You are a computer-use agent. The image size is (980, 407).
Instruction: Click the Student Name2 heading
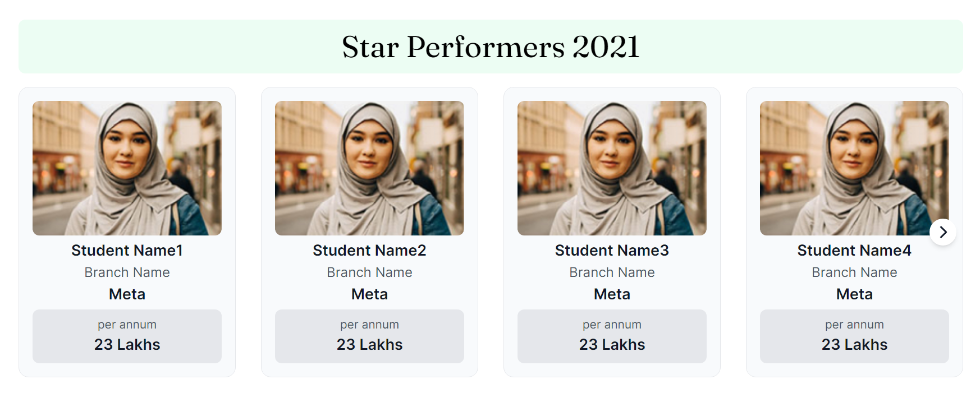[369, 251]
